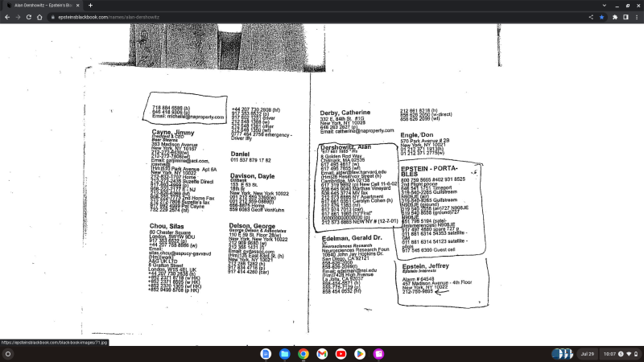Click the Edelman, Gerald Dr. heading
Screen dimensions: 644x362
tap(352, 238)
